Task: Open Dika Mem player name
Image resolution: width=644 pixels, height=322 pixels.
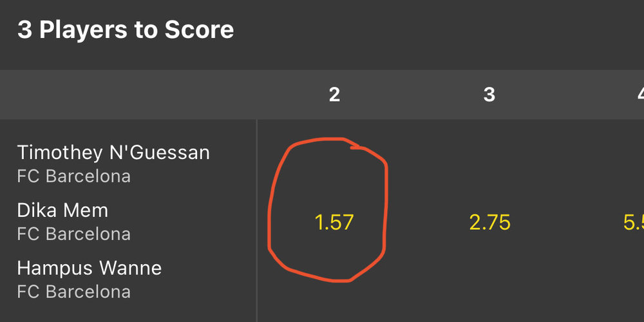Action: 62,211
